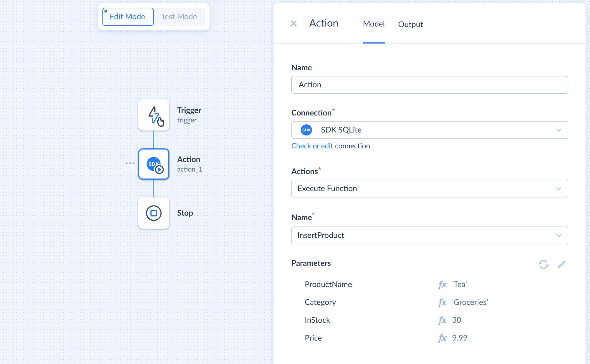Click the 30 InStock value
The width and height of the screenshot is (590, 364).
point(457,320)
